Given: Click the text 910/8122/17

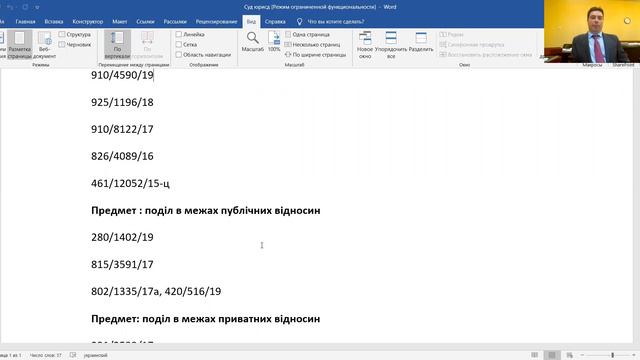Looking at the screenshot, I should [x=122, y=129].
